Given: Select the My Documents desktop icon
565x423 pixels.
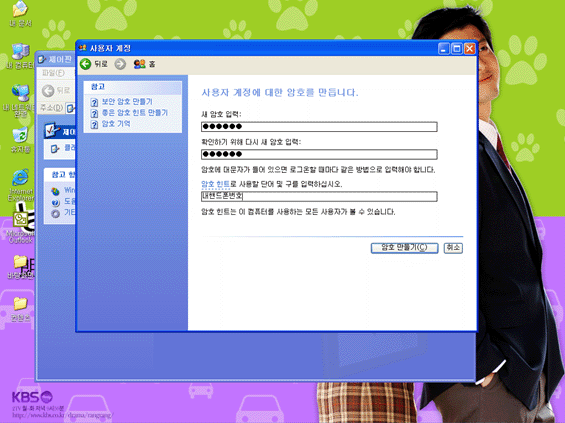Looking at the screenshot, I should point(21,14).
